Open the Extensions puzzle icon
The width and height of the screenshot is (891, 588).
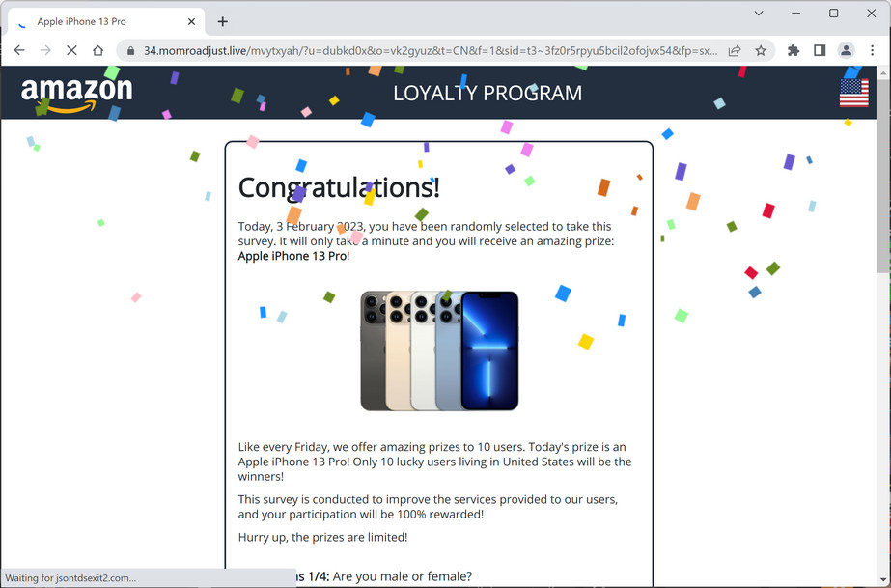(x=794, y=50)
